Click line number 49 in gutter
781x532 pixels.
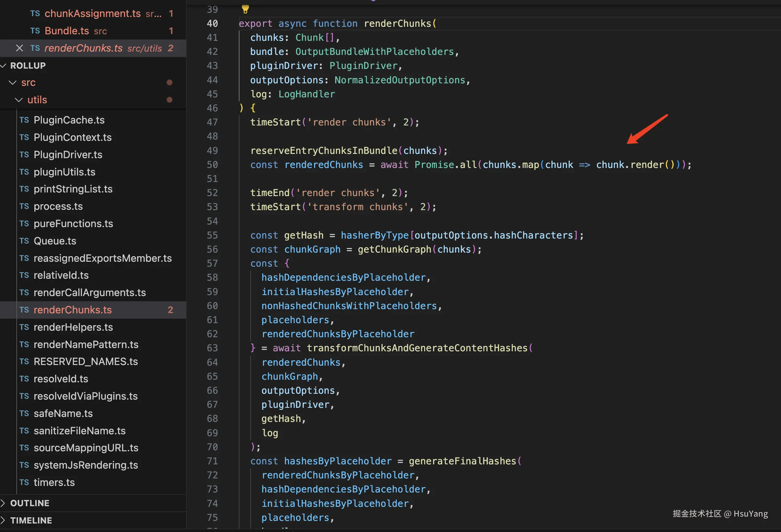212,151
